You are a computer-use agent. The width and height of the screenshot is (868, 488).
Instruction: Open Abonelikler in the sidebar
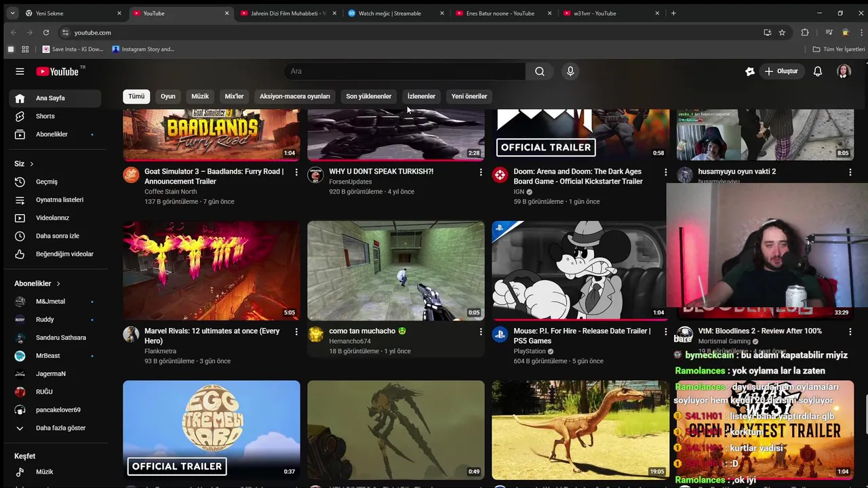[x=55, y=134]
